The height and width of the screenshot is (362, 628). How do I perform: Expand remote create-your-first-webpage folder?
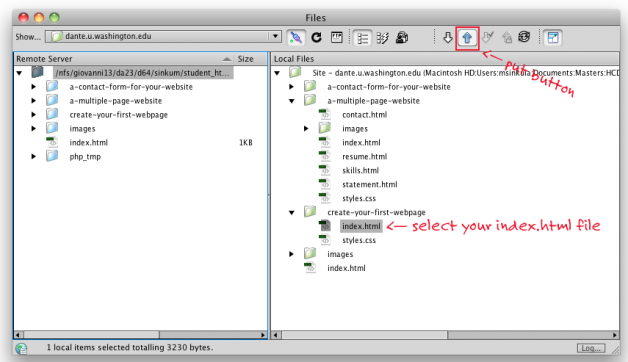(x=34, y=115)
